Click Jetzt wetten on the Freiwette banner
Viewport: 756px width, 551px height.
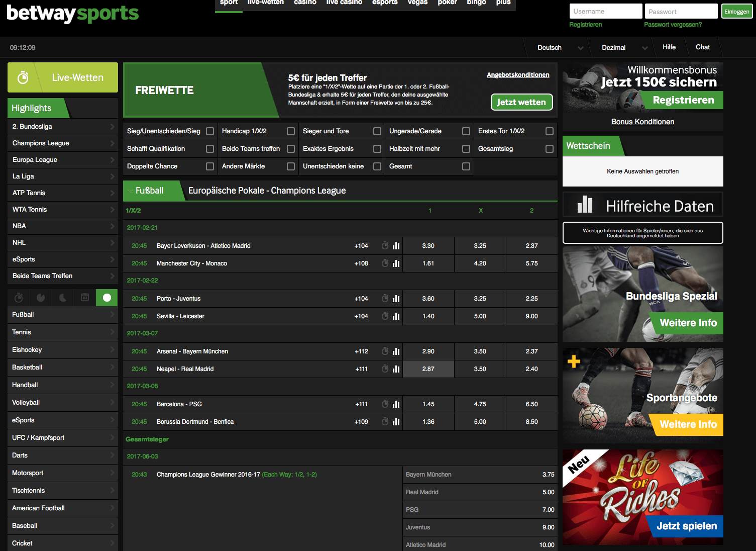(521, 102)
